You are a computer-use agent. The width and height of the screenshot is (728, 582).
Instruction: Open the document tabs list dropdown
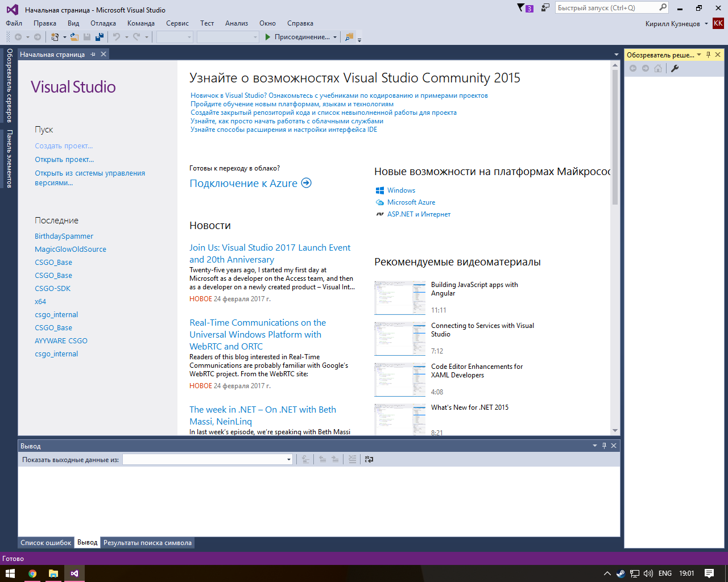pyautogui.click(x=616, y=55)
